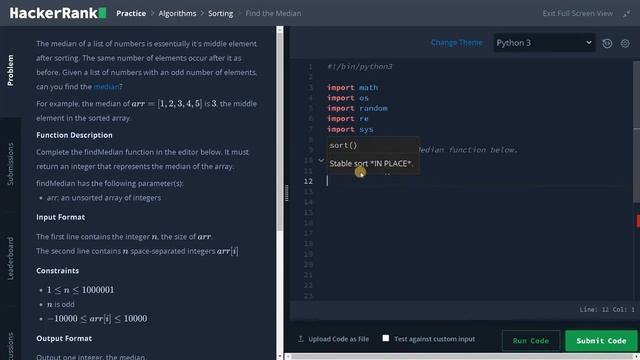Image resolution: width=640 pixels, height=360 pixels.
Task: Click the exit full screen arrows icon
Action: [627, 13]
